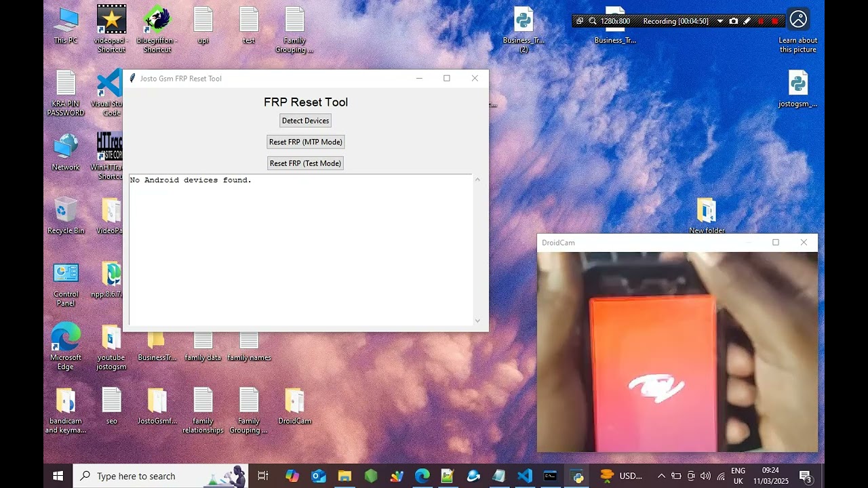Click the volume speaker tray icon
Viewport: 868px width, 488px height.
(x=705, y=476)
